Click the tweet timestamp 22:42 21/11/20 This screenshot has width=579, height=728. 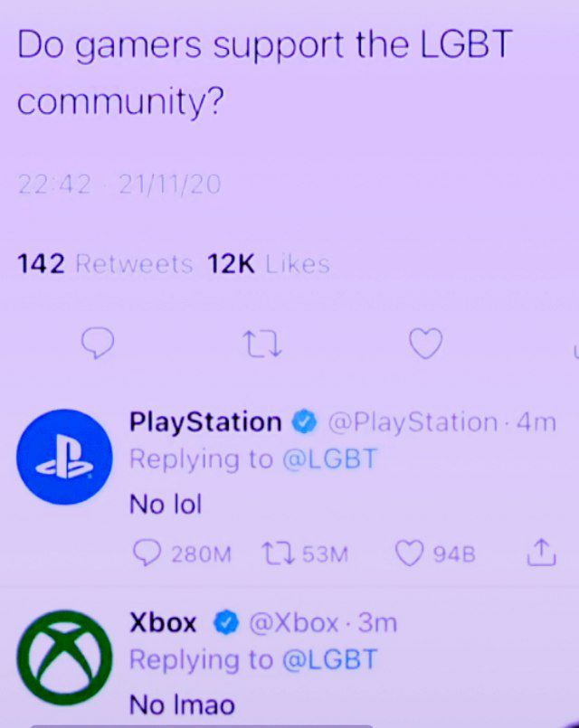[119, 184]
